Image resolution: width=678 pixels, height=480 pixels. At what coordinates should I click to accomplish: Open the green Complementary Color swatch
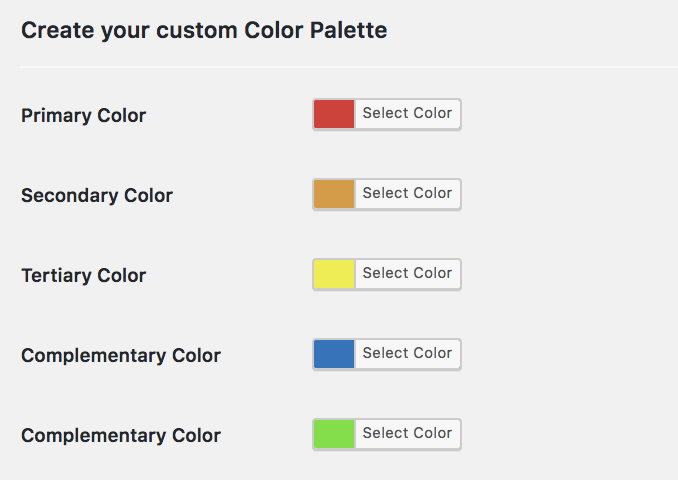click(334, 434)
